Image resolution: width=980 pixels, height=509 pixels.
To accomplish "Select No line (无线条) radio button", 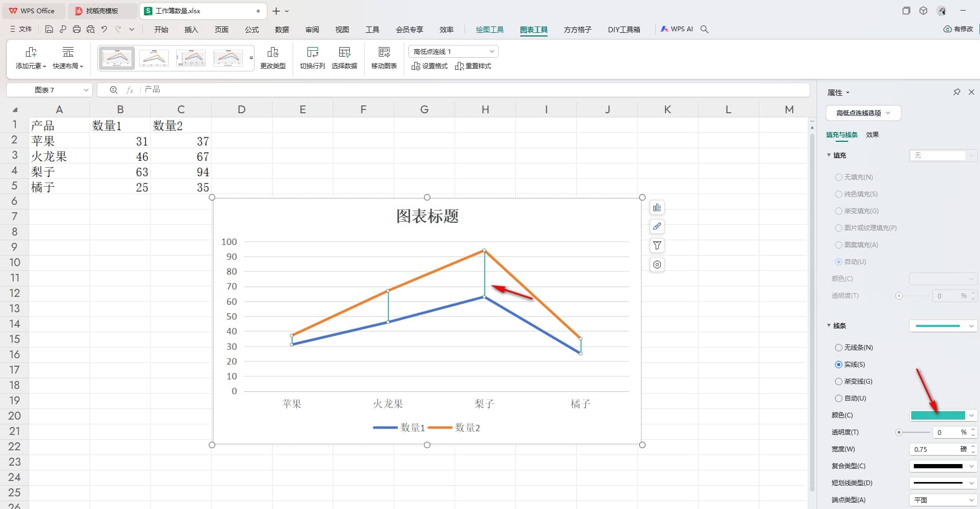I will point(838,348).
